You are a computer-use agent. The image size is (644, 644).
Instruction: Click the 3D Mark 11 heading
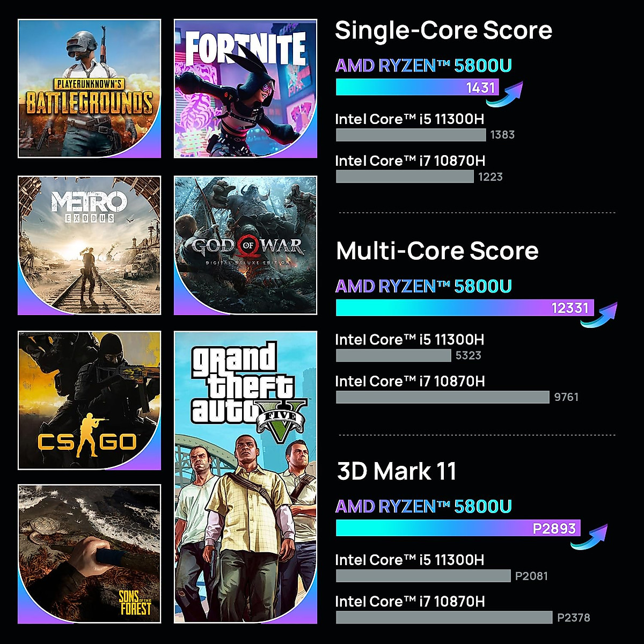[397, 471]
